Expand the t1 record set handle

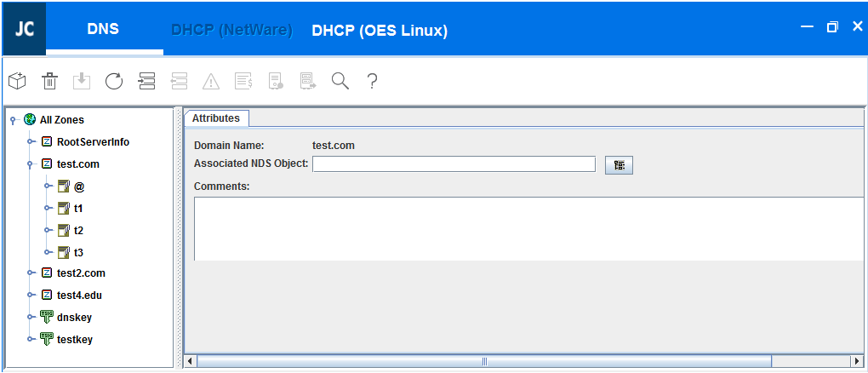tap(49, 208)
